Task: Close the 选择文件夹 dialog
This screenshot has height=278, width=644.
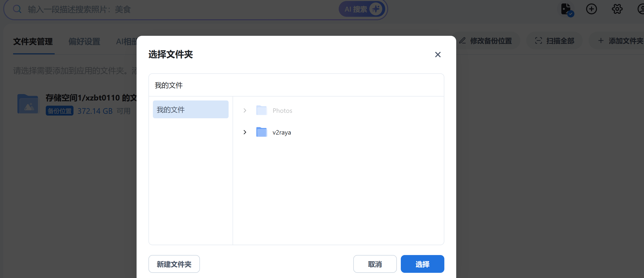Action: click(437, 54)
